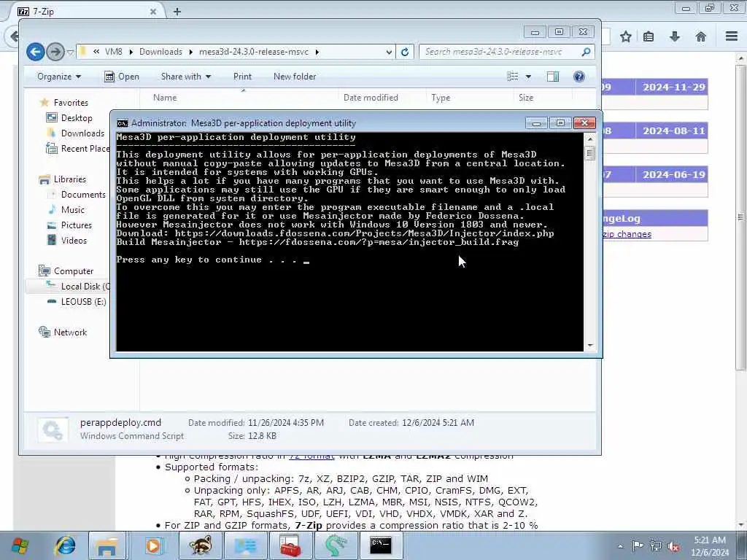Show hidden tray icons arrow
Image resolution: width=747 pixels, height=560 pixels.
pyautogui.click(x=620, y=546)
